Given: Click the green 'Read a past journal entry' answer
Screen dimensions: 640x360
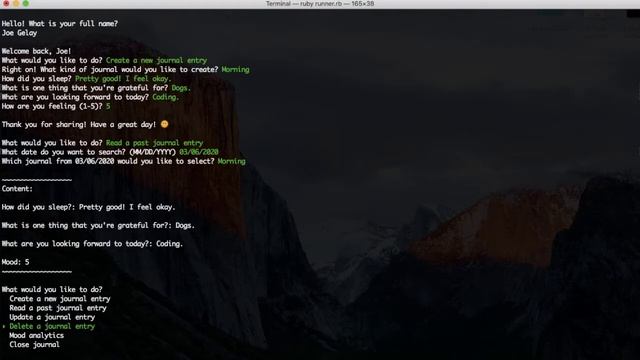Looking at the screenshot, I should tap(154, 143).
